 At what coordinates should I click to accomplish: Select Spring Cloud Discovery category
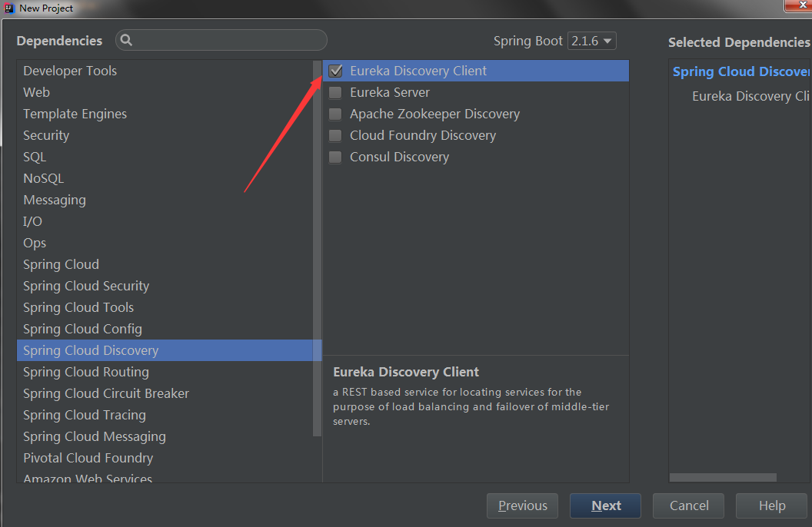[169, 350]
